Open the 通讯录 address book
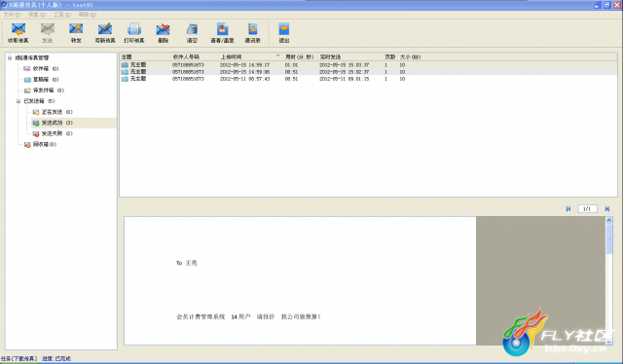Screen dimensions: 623x364 (252, 33)
